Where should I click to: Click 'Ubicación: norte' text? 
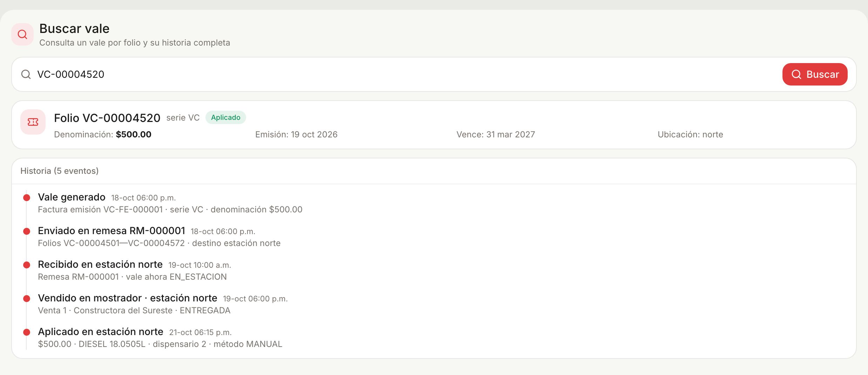click(x=690, y=135)
